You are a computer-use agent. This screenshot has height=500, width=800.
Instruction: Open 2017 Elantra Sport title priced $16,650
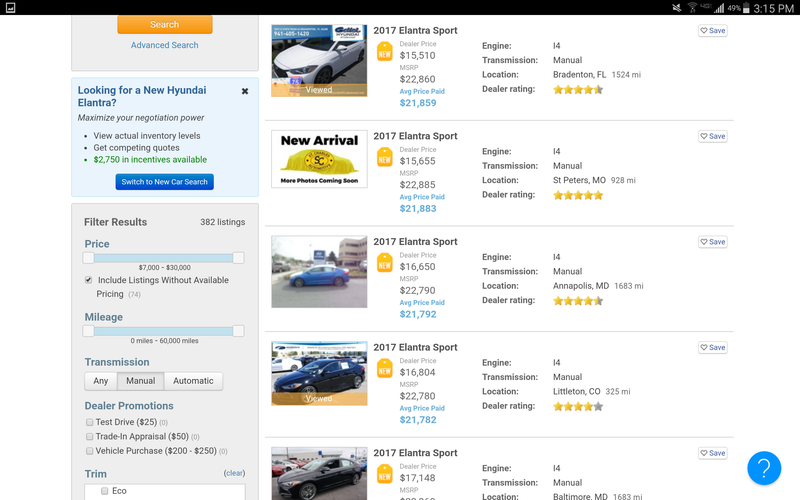coord(415,242)
